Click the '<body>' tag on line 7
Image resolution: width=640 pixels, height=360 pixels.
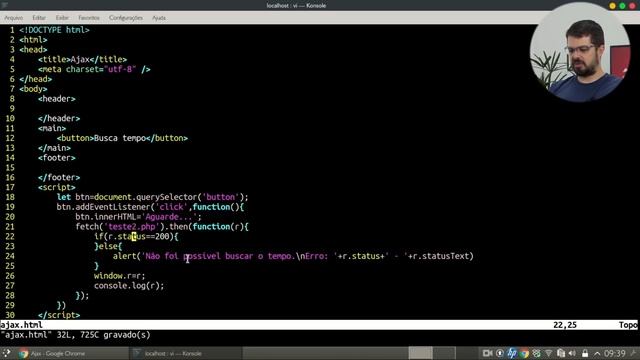tap(33, 89)
